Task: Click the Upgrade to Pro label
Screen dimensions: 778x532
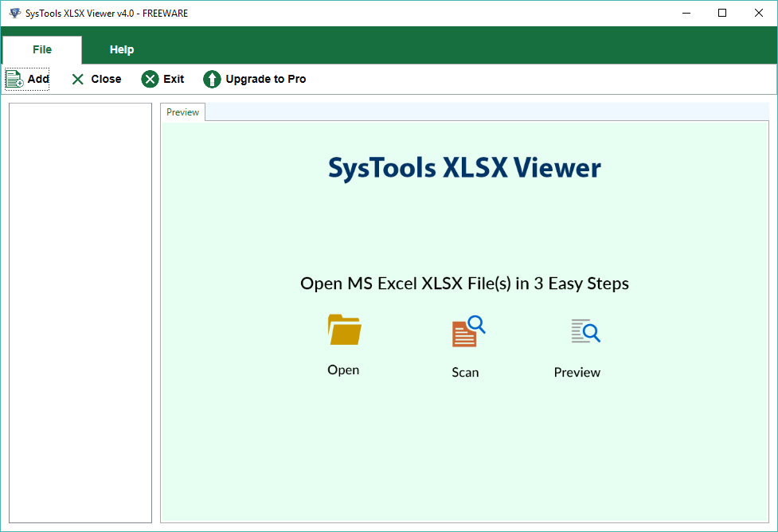Action: tap(266, 79)
